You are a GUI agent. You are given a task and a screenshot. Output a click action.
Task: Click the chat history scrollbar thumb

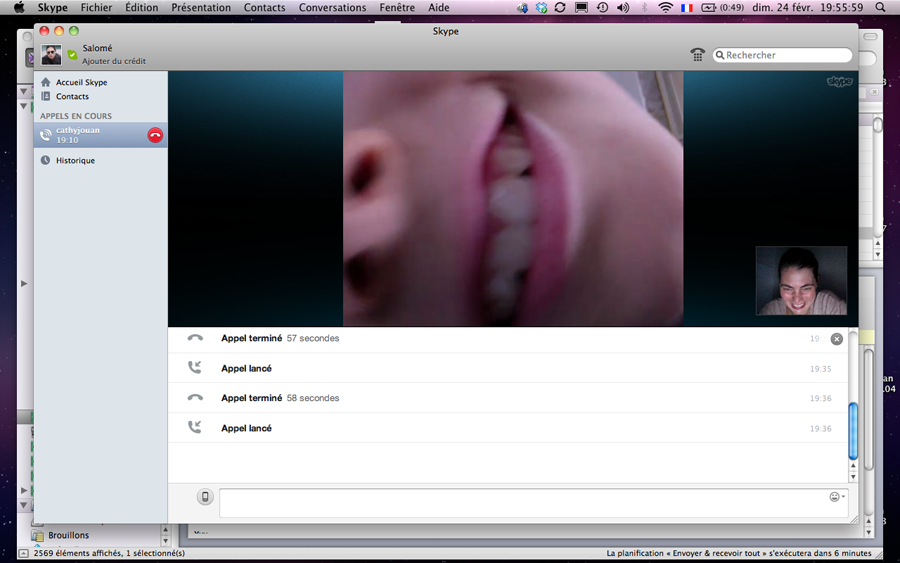click(x=853, y=430)
